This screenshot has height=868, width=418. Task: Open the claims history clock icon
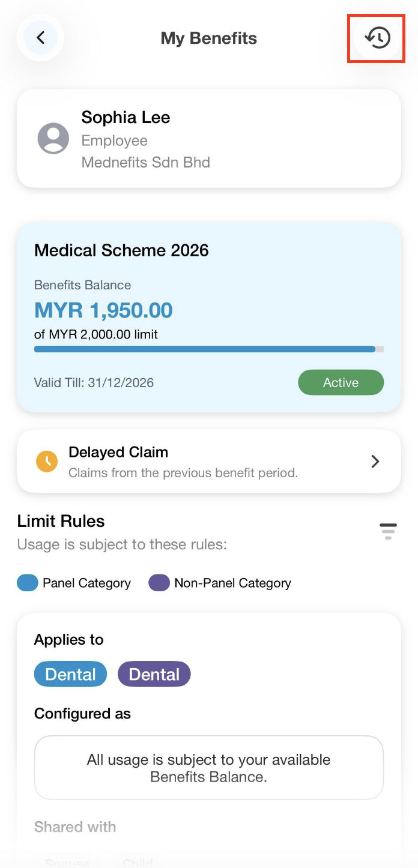click(377, 38)
